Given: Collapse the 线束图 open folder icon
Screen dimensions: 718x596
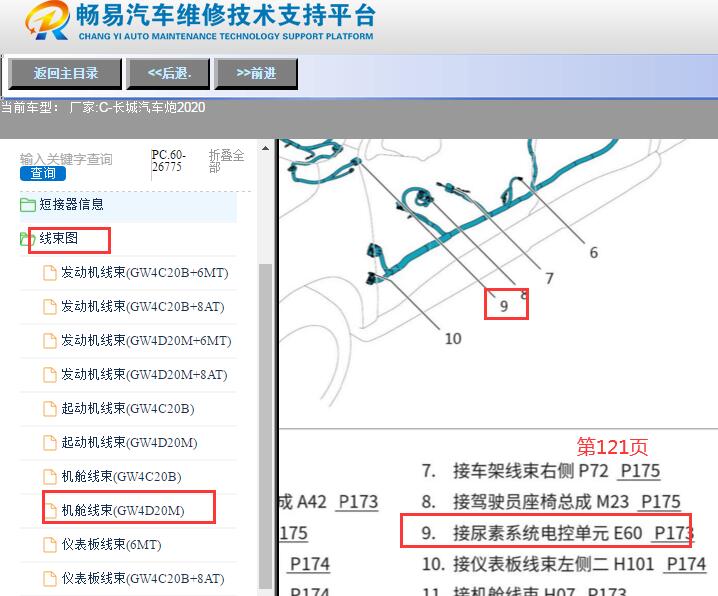Looking at the screenshot, I should 27,238.
